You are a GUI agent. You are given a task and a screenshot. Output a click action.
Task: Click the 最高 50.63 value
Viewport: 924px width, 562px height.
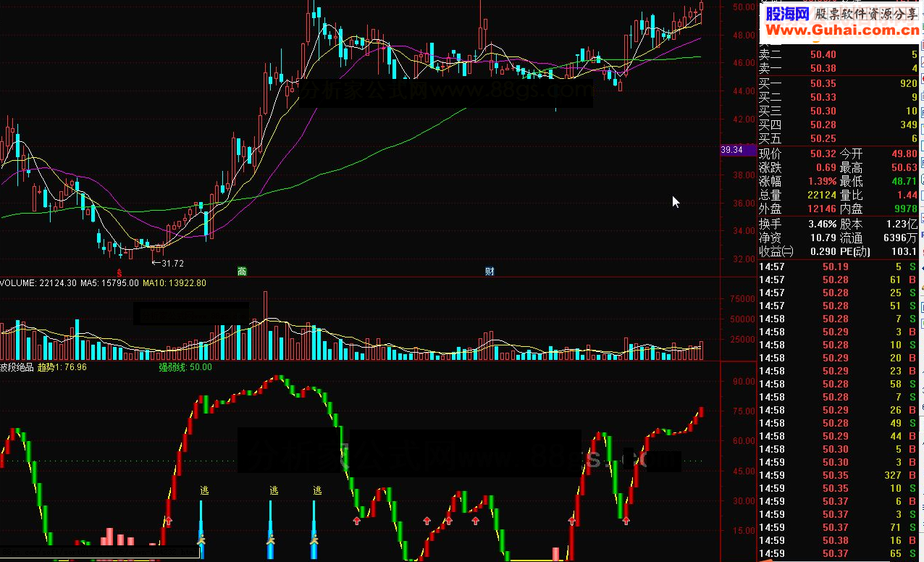coord(905,167)
